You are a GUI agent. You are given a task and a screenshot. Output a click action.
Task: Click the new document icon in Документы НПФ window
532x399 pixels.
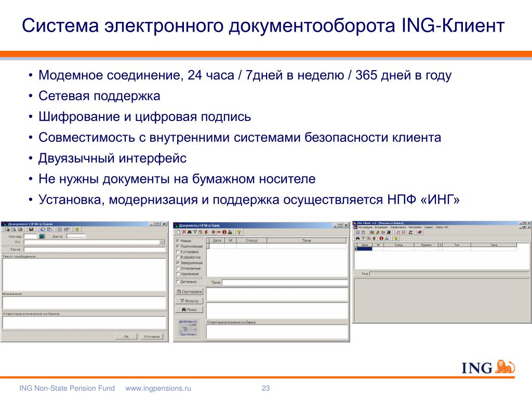pos(179,232)
